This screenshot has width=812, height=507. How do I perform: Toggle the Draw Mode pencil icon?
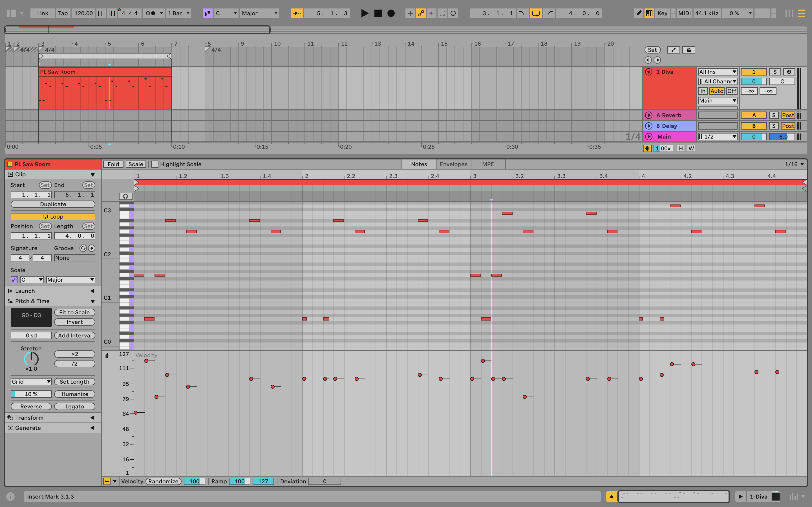tap(639, 14)
